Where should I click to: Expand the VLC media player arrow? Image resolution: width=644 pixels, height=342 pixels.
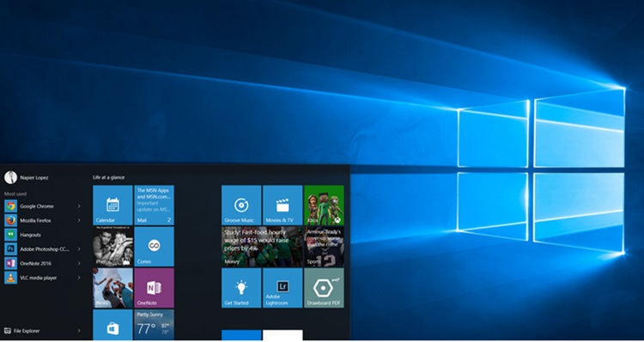click(79, 278)
